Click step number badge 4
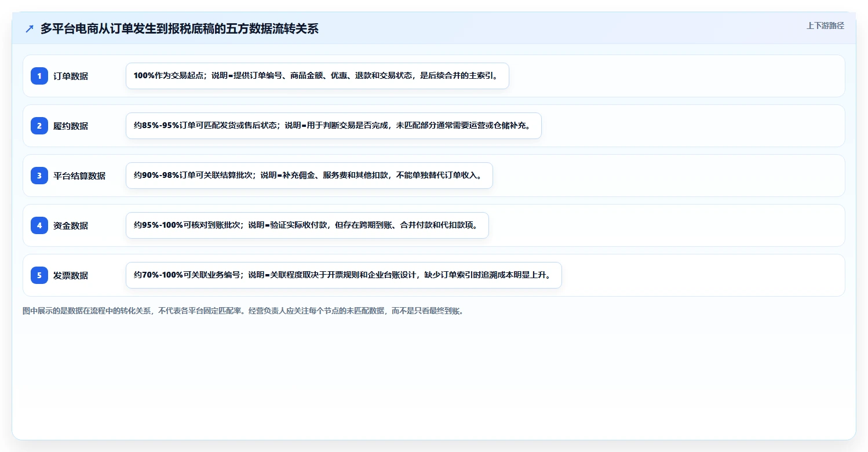The height and width of the screenshot is (452, 868). click(39, 225)
